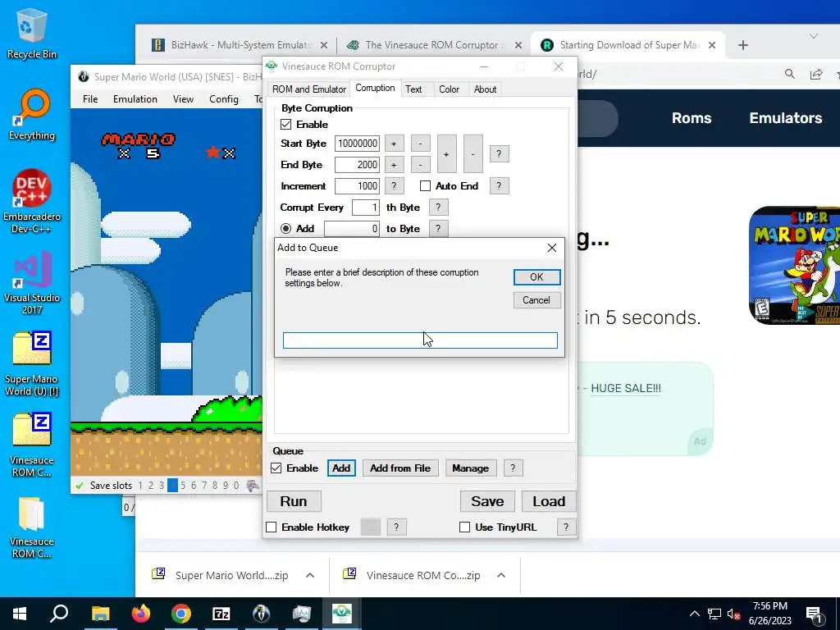Cancel the Add to Queue dialog
This screenshot has width=840, height=630.
click(x=536, y=300)
